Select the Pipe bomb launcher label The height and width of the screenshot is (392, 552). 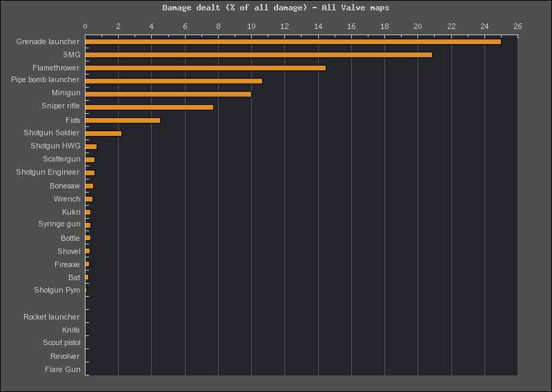coord(45,79)
